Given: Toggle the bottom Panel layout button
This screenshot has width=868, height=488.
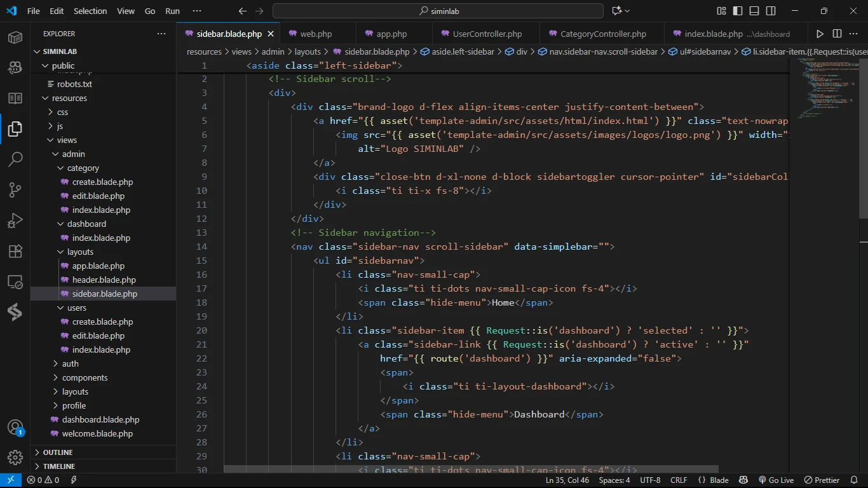Looking at the screenshot, I should click(x=754, y=11).
